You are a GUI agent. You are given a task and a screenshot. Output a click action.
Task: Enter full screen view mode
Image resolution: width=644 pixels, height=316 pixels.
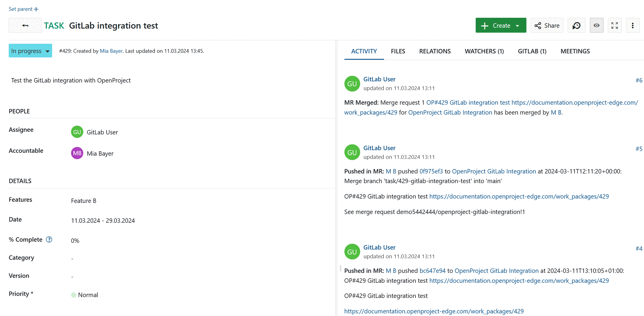pos(614,25)
